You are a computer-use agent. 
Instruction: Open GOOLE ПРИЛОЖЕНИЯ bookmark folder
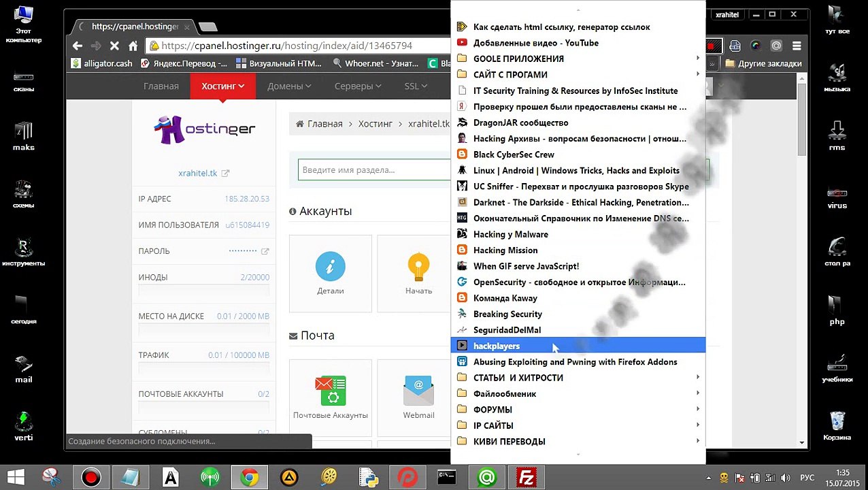578,59
